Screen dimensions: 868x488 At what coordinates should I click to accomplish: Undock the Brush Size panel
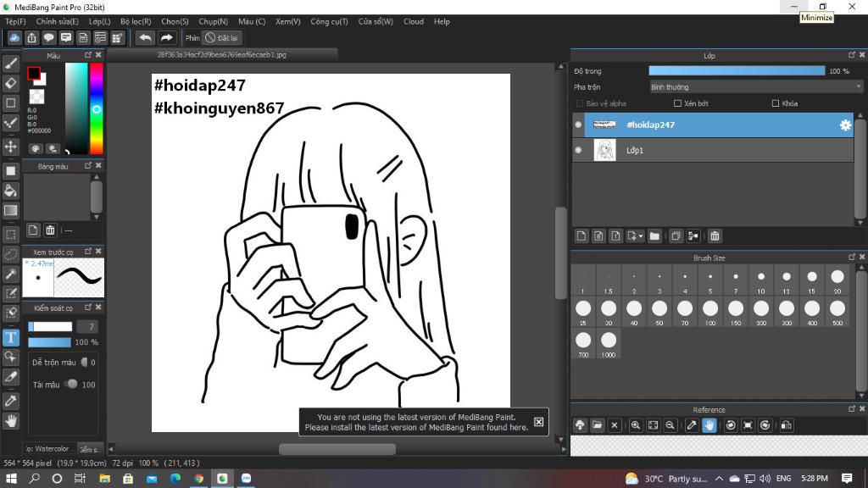tap(851, 258)
